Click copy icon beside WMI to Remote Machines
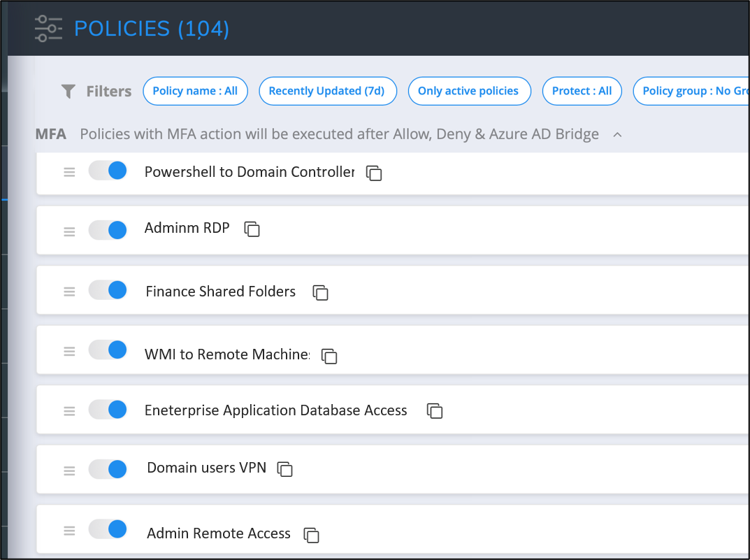 pos(329,356)
